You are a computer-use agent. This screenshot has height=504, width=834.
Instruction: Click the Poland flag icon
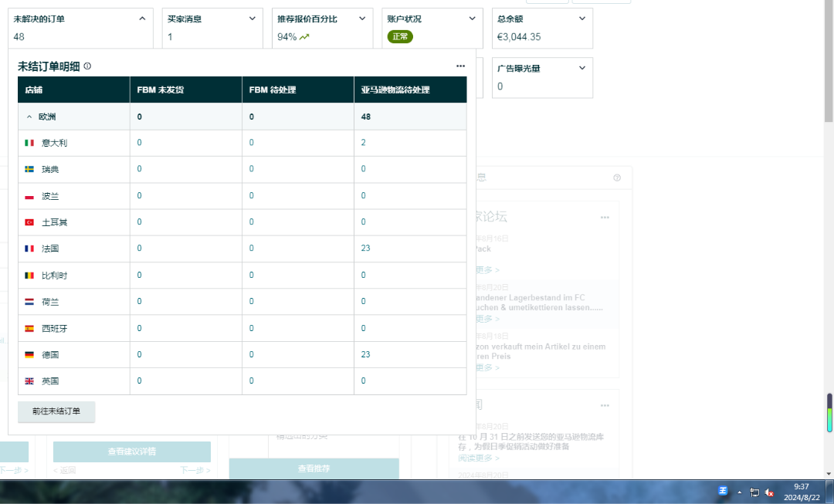point(29,196)
